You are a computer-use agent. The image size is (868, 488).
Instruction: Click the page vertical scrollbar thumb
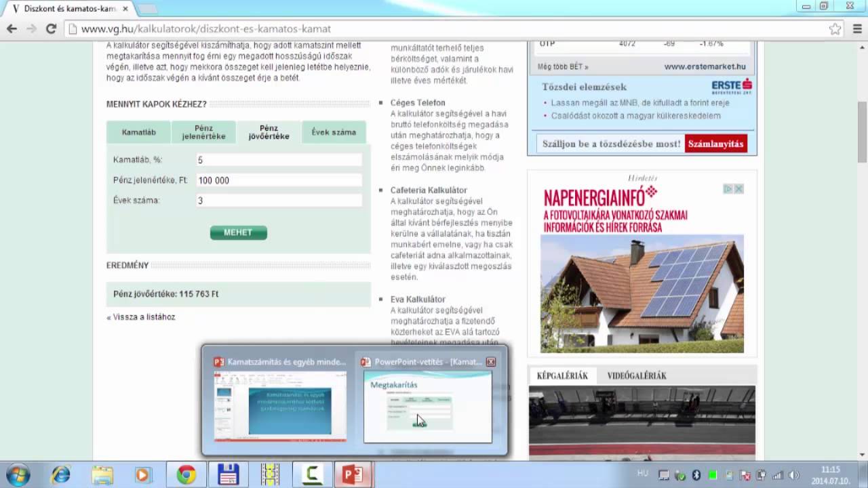(x=862, y=132)
